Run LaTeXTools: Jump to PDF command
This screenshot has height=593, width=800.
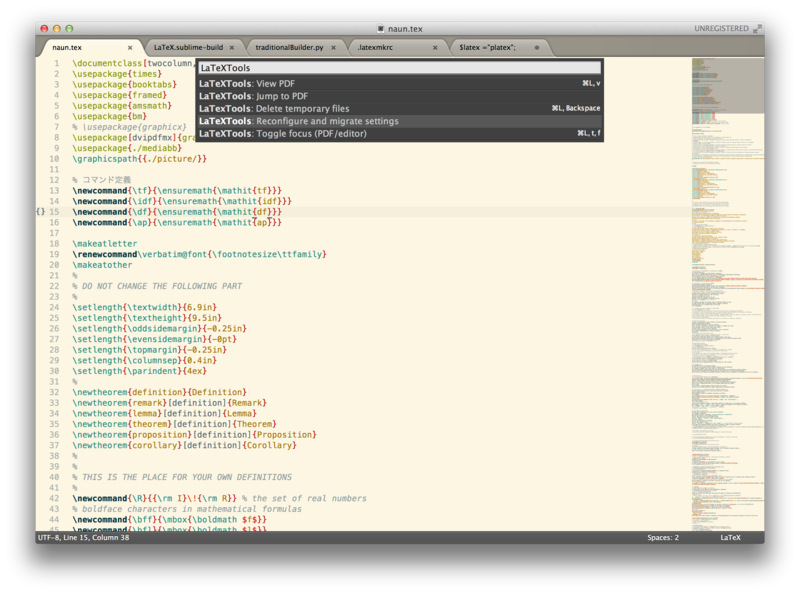tap(399, 96)
